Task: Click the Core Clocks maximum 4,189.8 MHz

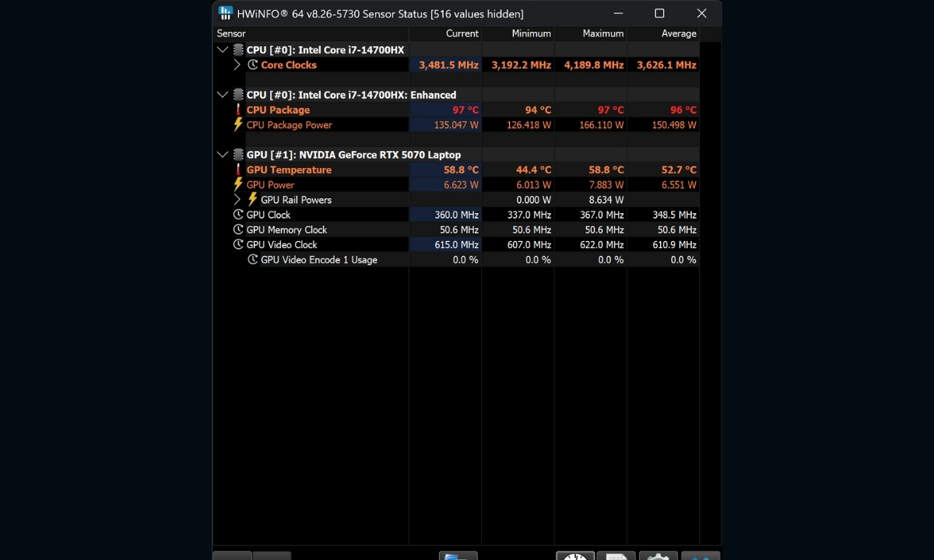Action: (594, 65)
